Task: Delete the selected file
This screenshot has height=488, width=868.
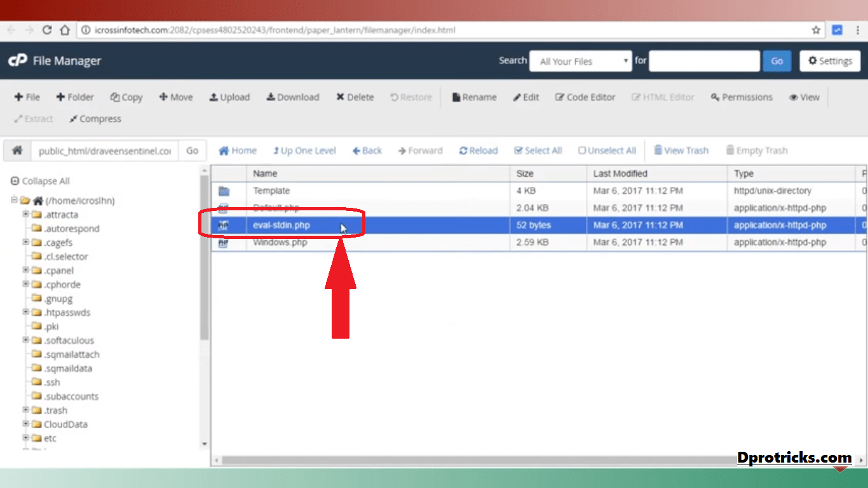Action: pyautogui.click(x=355, y=97)
